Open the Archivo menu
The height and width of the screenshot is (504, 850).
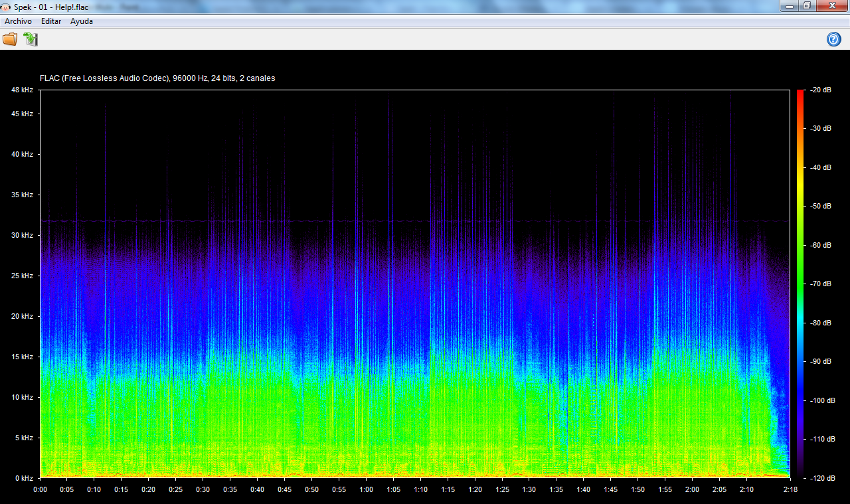18,21
